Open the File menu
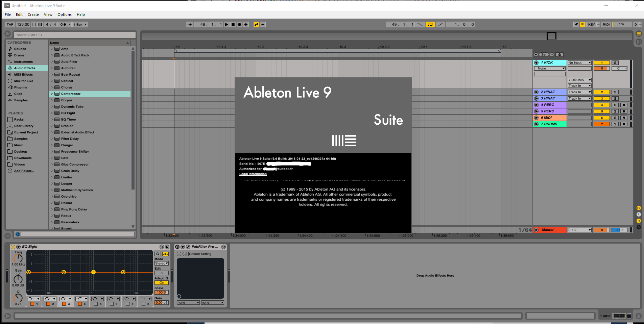The image size is (644, 324). click(x=8, y=15)
